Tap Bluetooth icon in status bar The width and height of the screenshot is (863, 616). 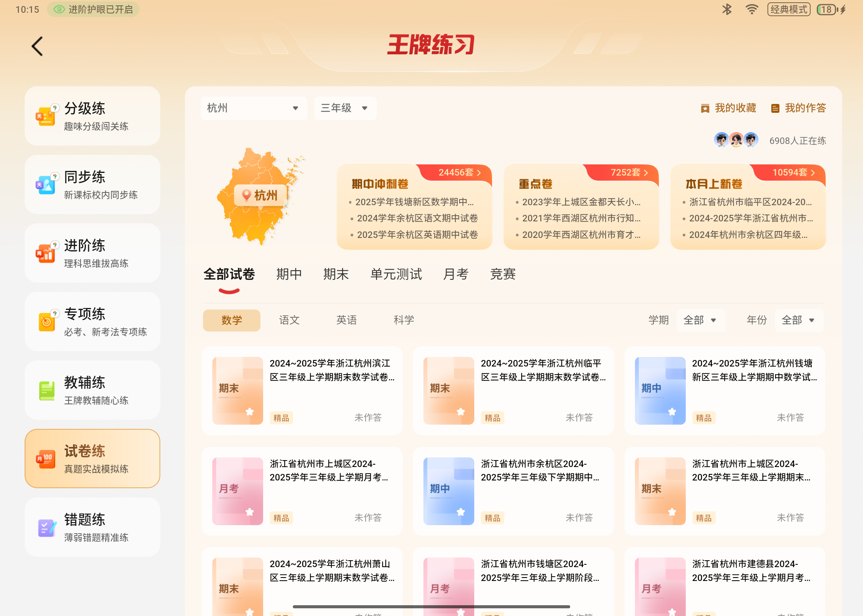pos(727,9)
